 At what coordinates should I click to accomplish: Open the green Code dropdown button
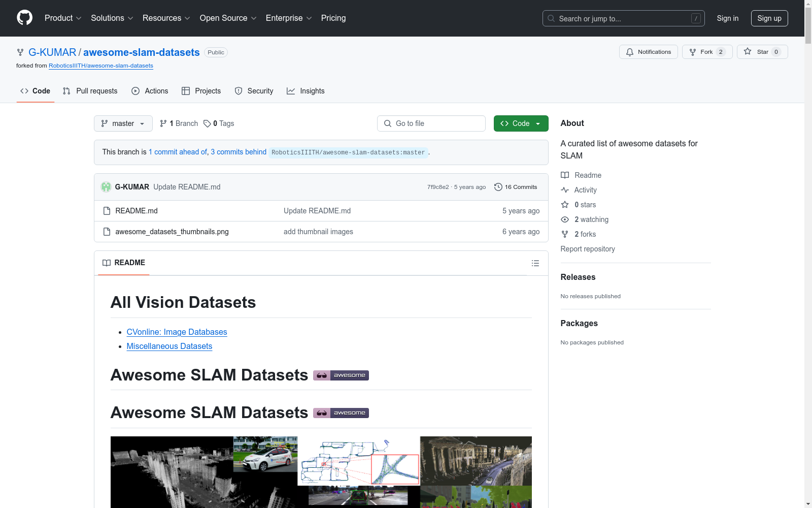click(521, 123)
